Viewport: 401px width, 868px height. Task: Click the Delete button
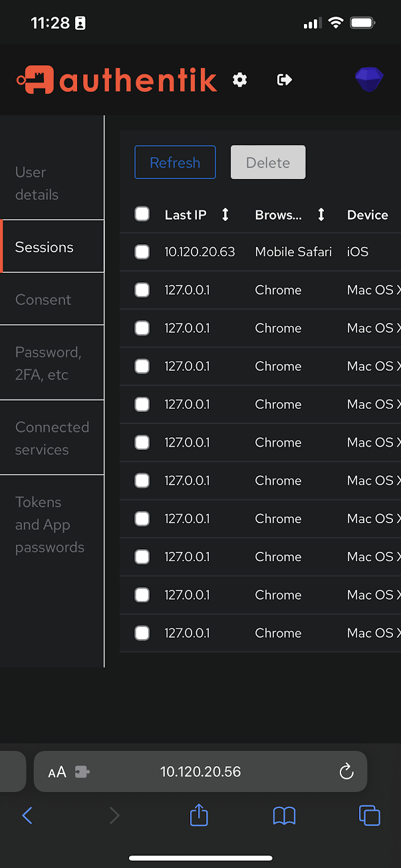[267, 162]
